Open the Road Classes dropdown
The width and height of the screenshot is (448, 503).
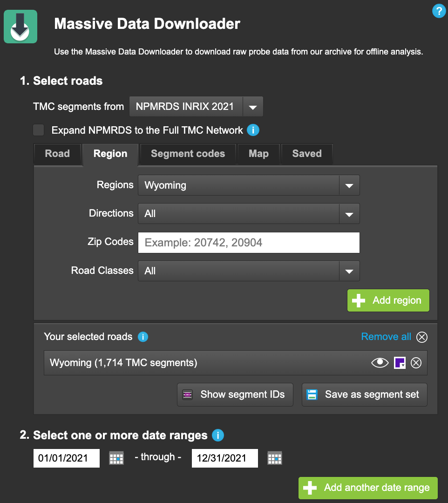pos(349,271)
